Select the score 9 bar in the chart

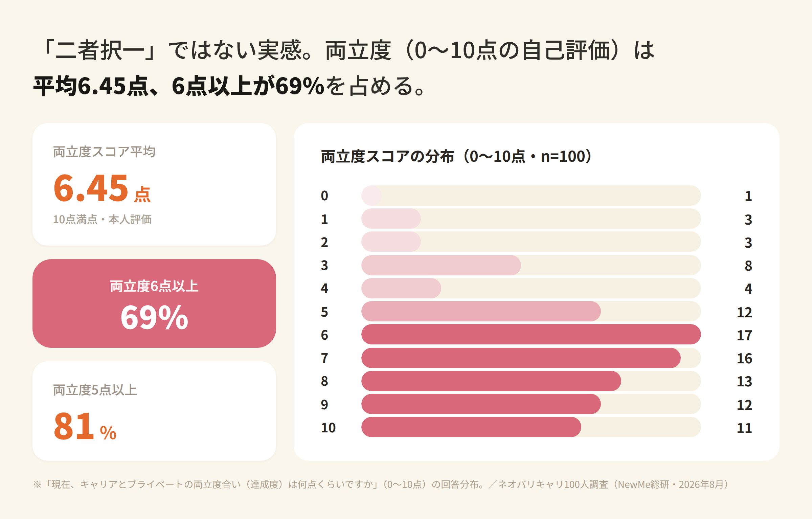pyautogui.click(x=481, y=404)
